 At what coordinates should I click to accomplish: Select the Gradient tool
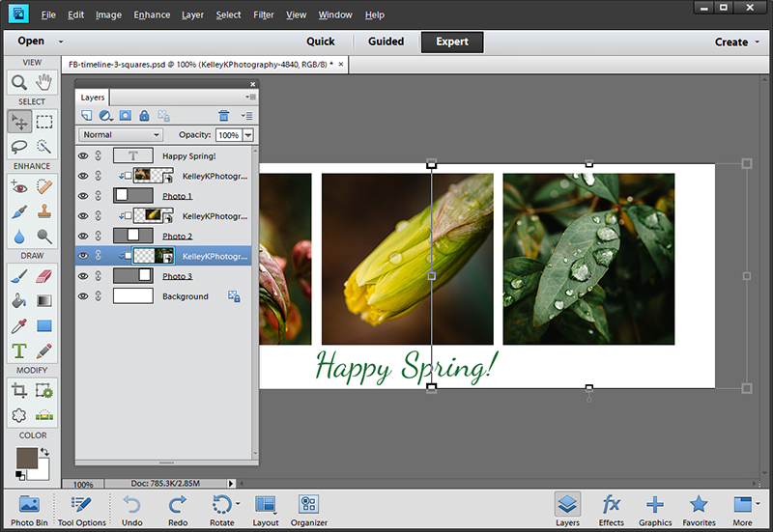[x=44, y=301]
